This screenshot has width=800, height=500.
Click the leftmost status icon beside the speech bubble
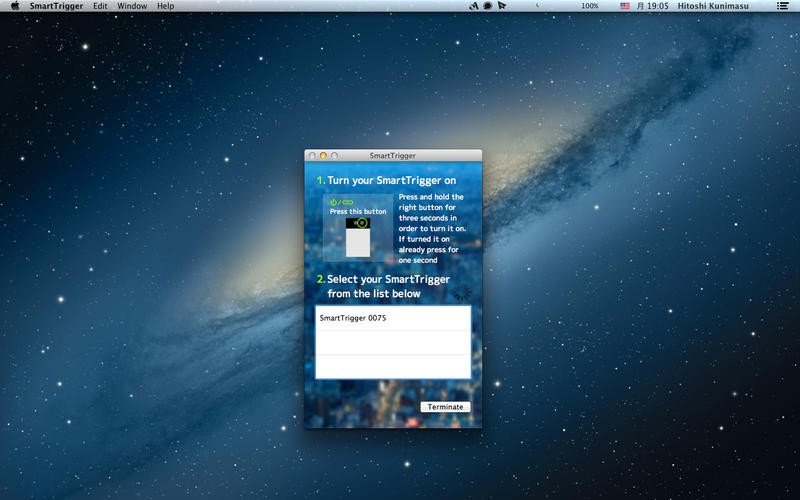click(x=474, y=6)
